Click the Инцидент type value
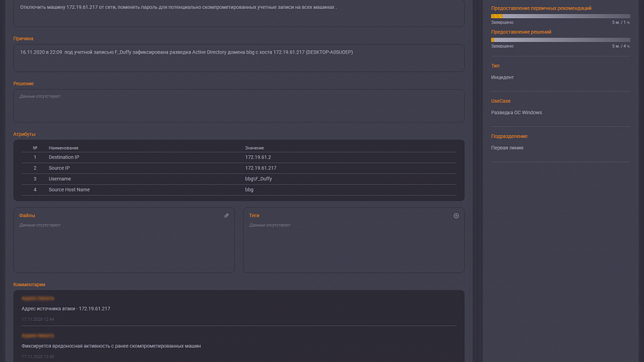Viewport: 644px width, 362px height. (502, 77)
